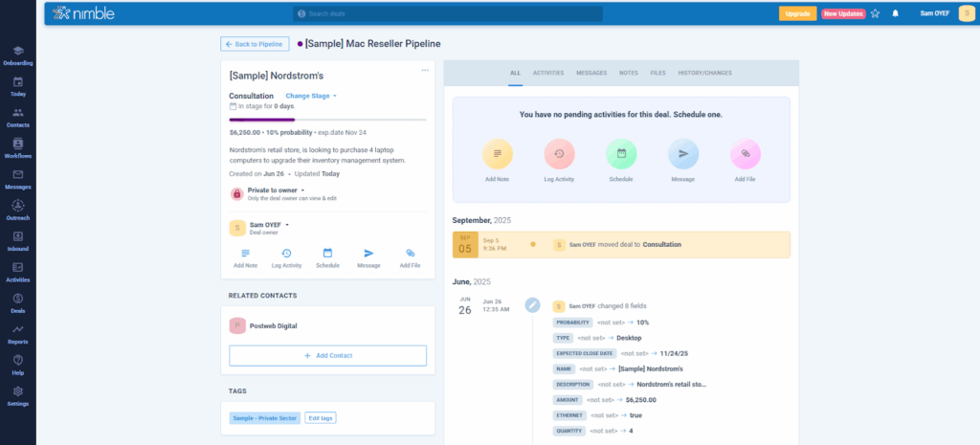This screenshot has width=980, height=445.
Task: Go to Deals in the sidebar
Action: click(x=17, y=302)
